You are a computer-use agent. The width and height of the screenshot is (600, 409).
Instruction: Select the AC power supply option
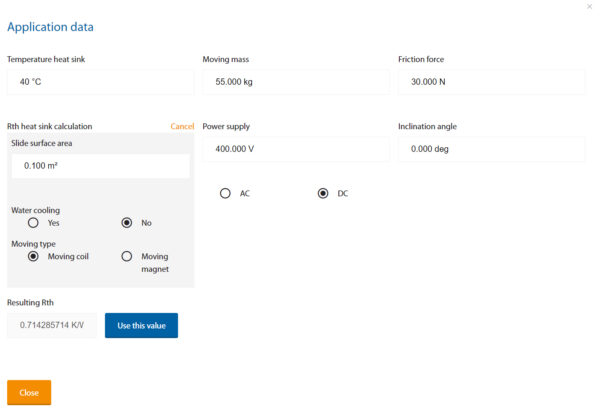tap(226, 193)
